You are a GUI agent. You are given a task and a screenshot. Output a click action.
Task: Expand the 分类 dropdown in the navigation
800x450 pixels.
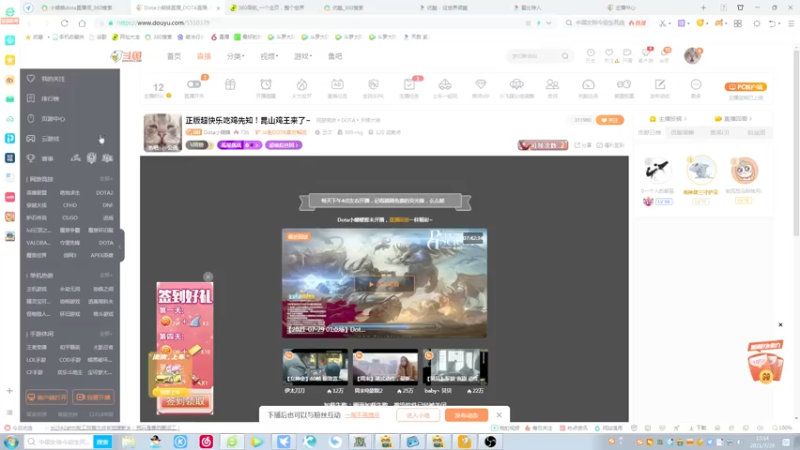click(x=235, y=56)
